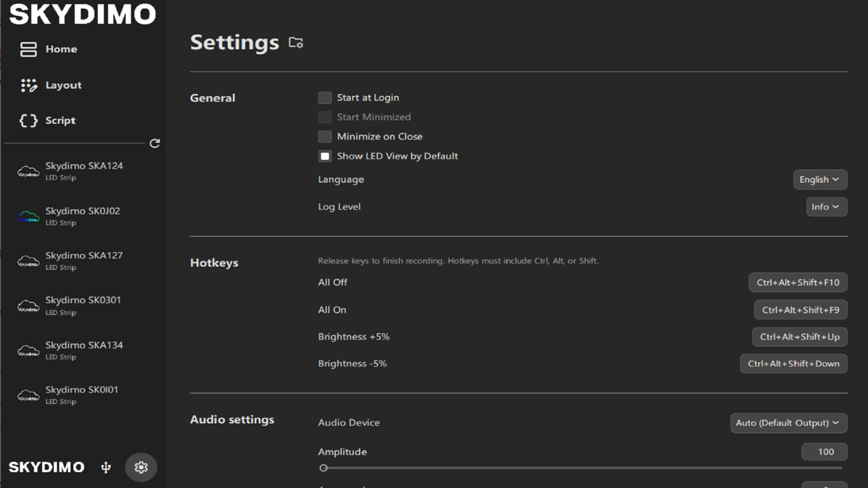The height and width of the screenshot is (488, 868).
Task: Open the Language dropdown showing English
Action: 820,179
